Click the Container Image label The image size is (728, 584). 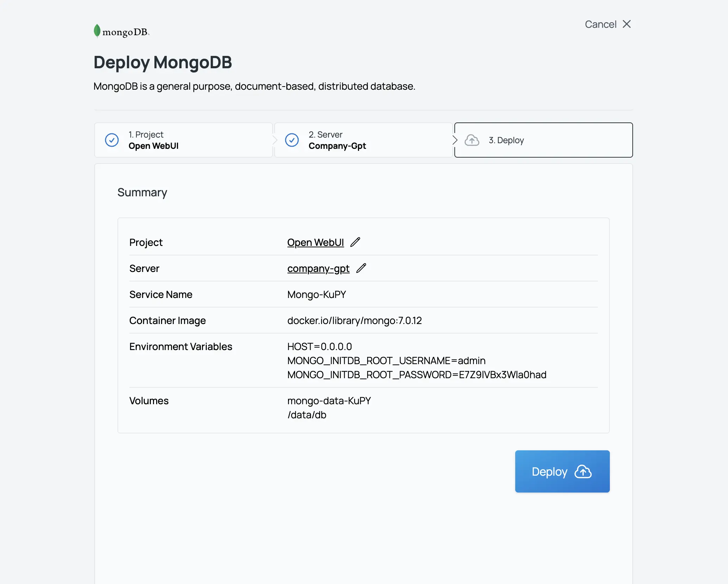(167, 320)
